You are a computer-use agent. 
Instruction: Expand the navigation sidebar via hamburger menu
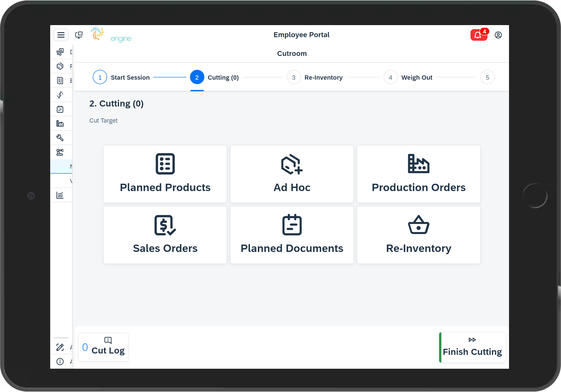point(61,35)
